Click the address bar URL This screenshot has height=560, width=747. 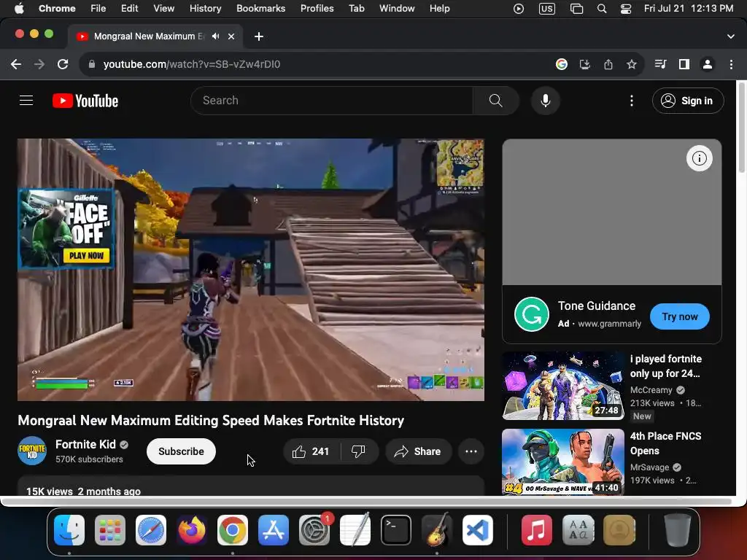click(x=192, y=64)
